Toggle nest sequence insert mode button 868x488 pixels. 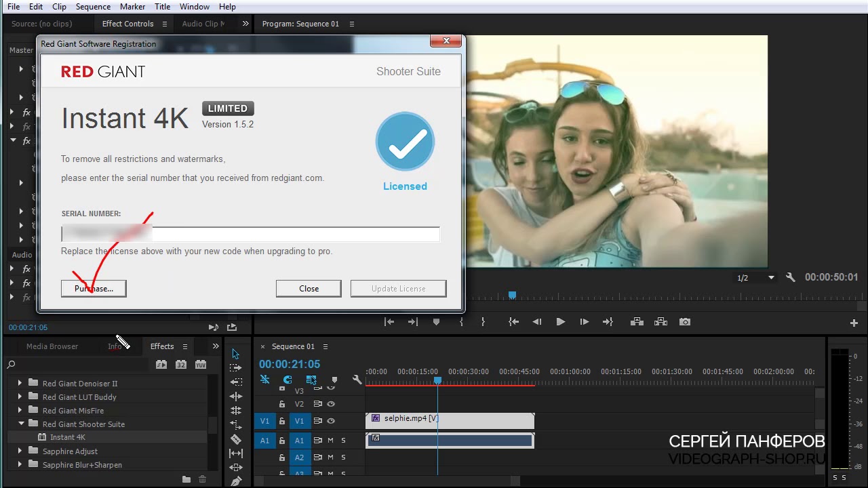tap(264, 380)
